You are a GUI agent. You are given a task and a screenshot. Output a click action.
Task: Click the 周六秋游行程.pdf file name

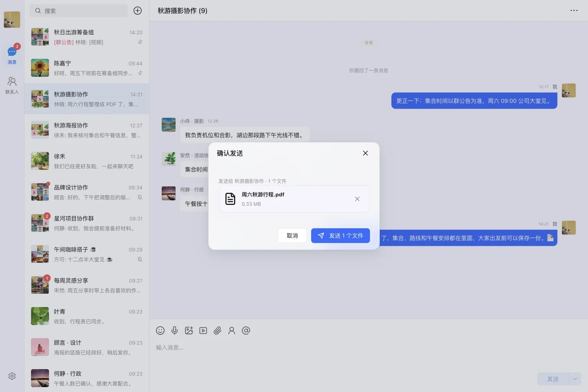coord(263,194)
